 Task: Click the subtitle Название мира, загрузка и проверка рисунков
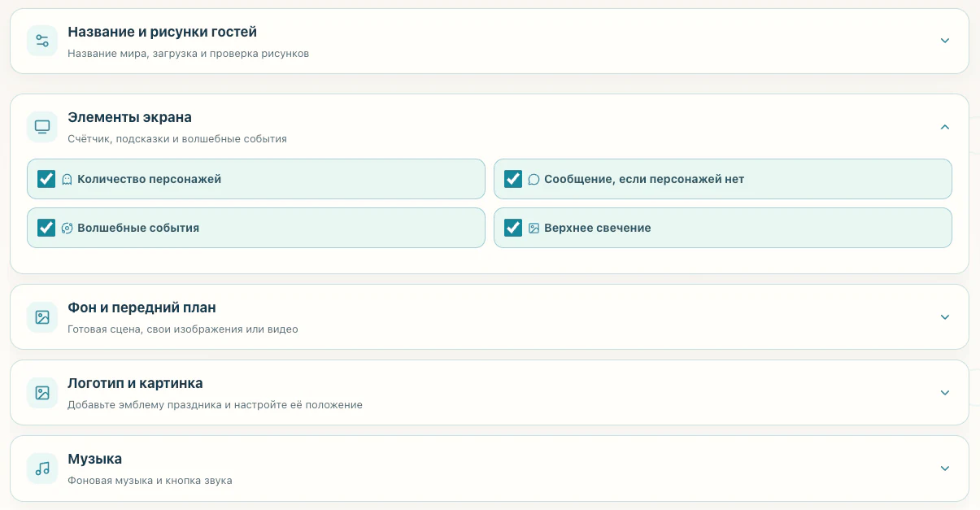(x=189, y=54)
